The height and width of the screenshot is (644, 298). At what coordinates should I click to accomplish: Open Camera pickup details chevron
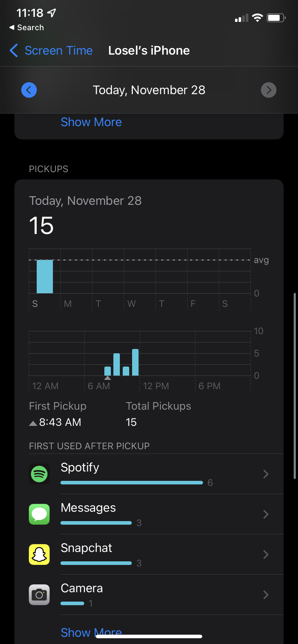point(266,595)
